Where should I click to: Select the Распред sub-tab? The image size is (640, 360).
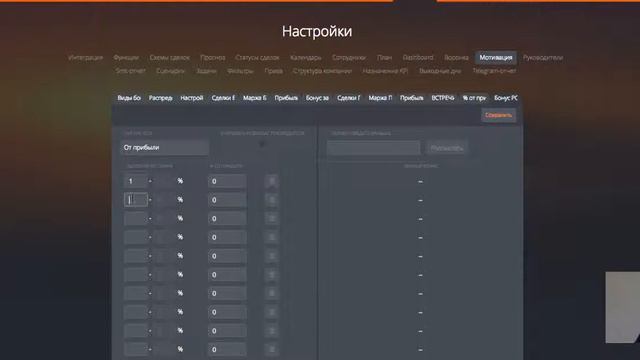pyautogui.click(x=160, y=98)
